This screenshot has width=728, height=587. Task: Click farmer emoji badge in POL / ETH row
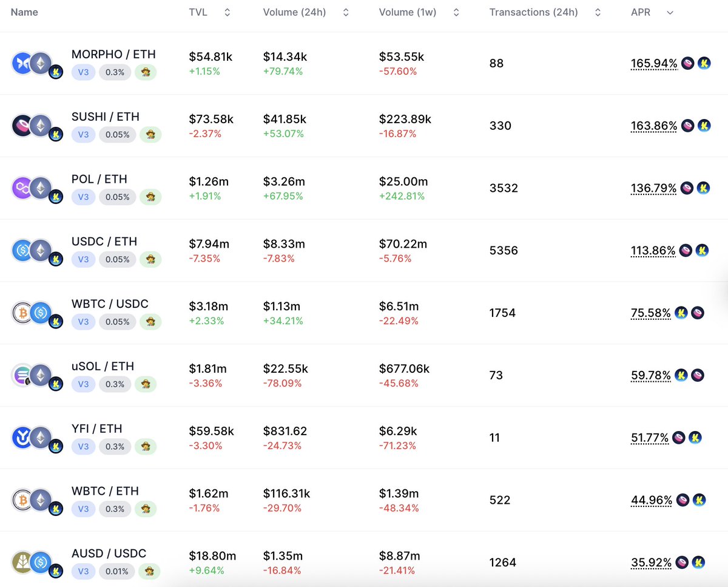[x=150, y=197]
